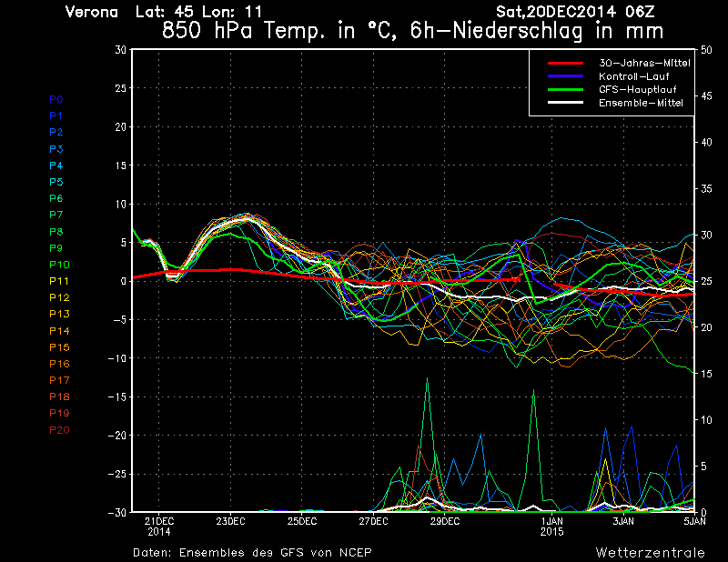728x562 pixels.
Task: Click the -15 value on the temperature axis
Action: (117, 397)
